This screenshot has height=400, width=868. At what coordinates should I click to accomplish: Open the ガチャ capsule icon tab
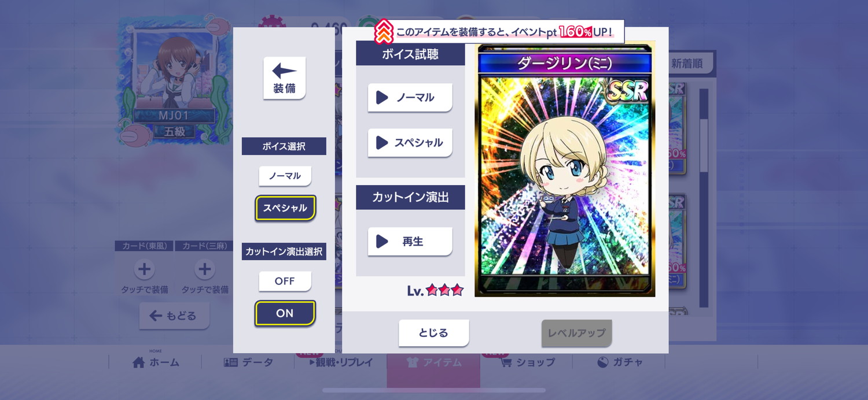click(x=619, y=362)
